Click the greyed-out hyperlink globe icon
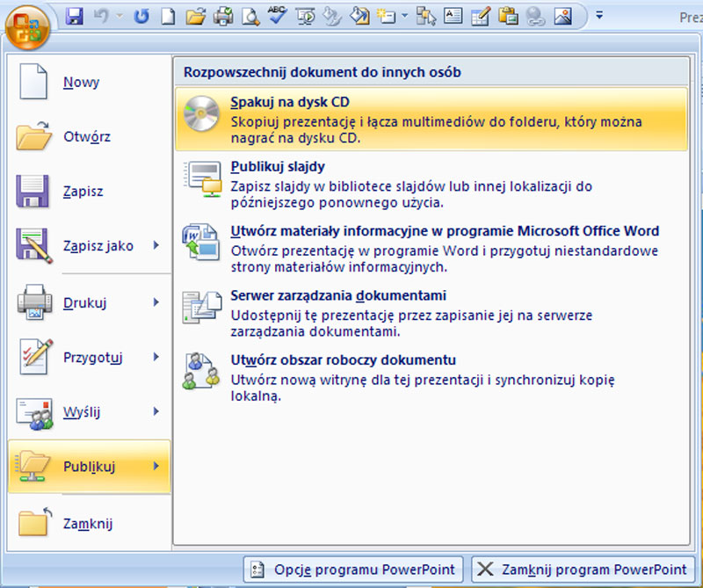 [535, 17]
